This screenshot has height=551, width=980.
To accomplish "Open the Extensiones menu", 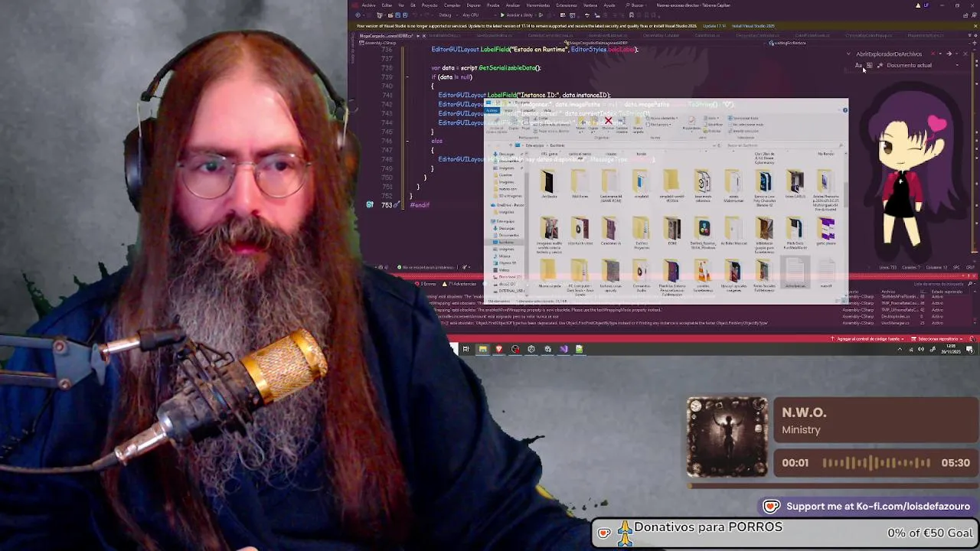I will (x=567, y=5).
